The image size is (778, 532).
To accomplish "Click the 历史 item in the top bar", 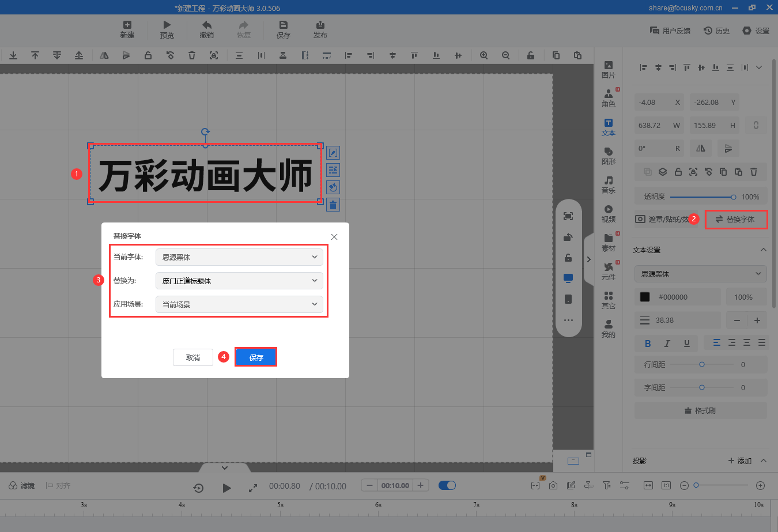I will coord(716,31).
